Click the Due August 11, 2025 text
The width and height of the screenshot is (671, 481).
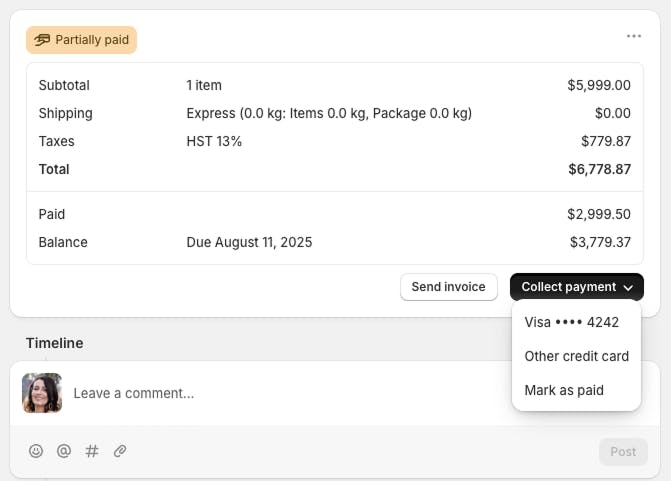point(249,242)
